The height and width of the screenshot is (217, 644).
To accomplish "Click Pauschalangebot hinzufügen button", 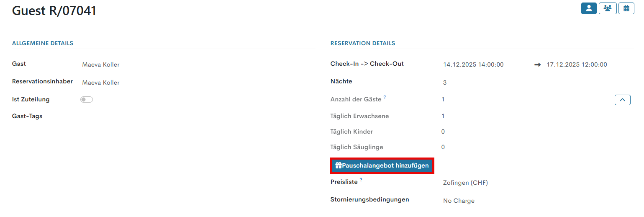I will pos(382,165).
